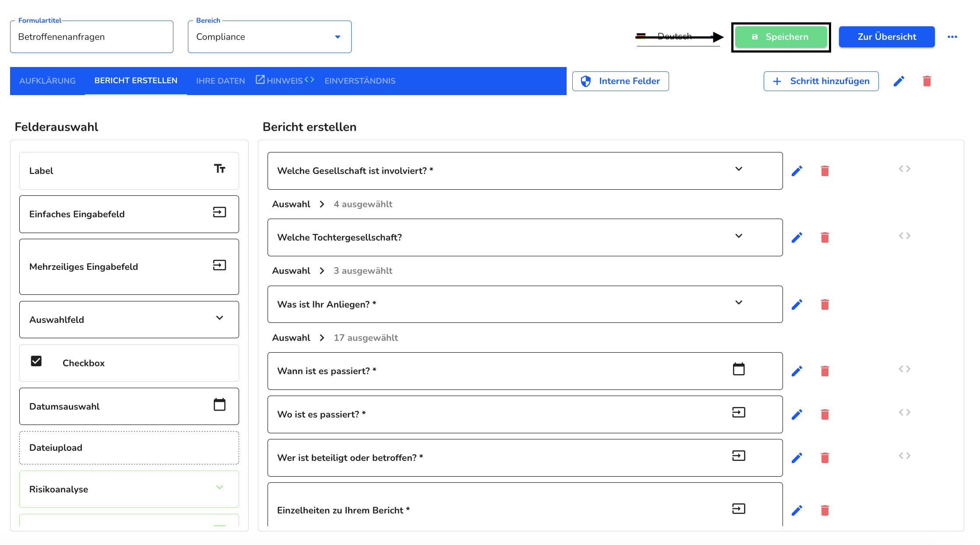Open code icon for 'Welche Gesellschaft ist involviert?'
Viewport: 980px width, 545px height.
point(905,169)
